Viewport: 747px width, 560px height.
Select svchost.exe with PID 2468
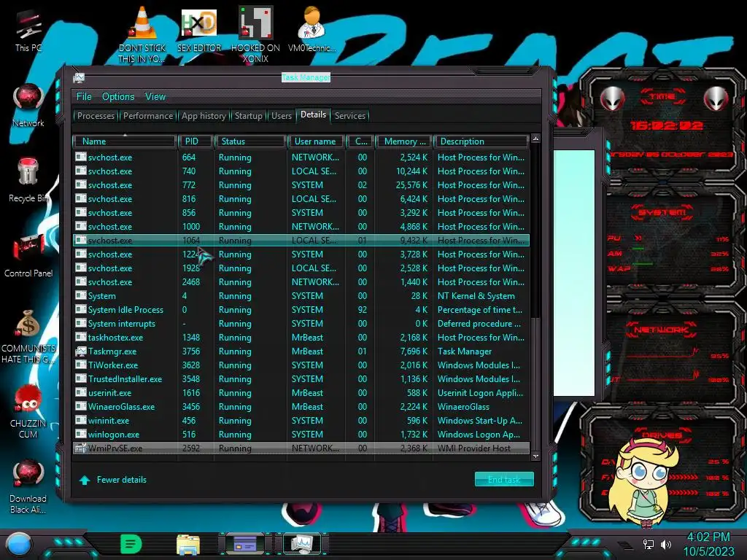click(x=301, y=282)
